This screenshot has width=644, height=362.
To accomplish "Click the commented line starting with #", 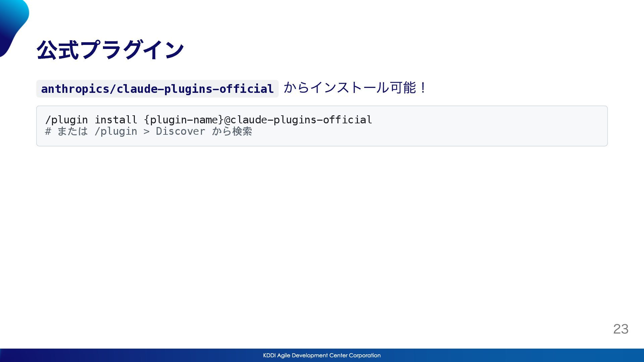I will (x=149, y=131).
